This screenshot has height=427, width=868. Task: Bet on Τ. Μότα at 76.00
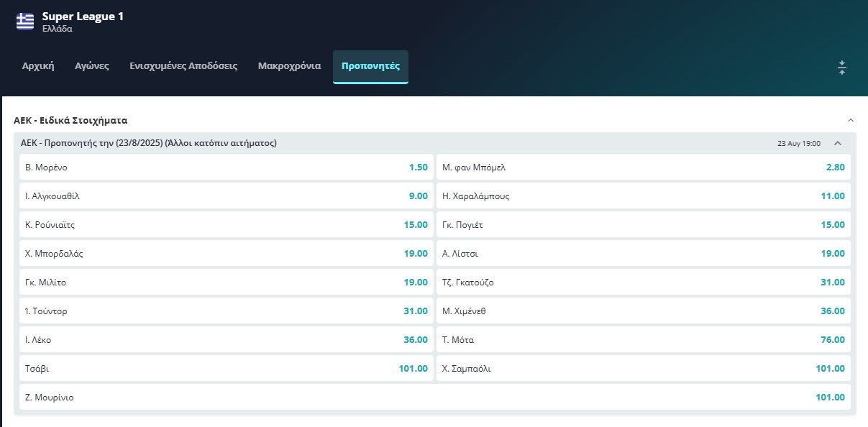coord(644,339)
